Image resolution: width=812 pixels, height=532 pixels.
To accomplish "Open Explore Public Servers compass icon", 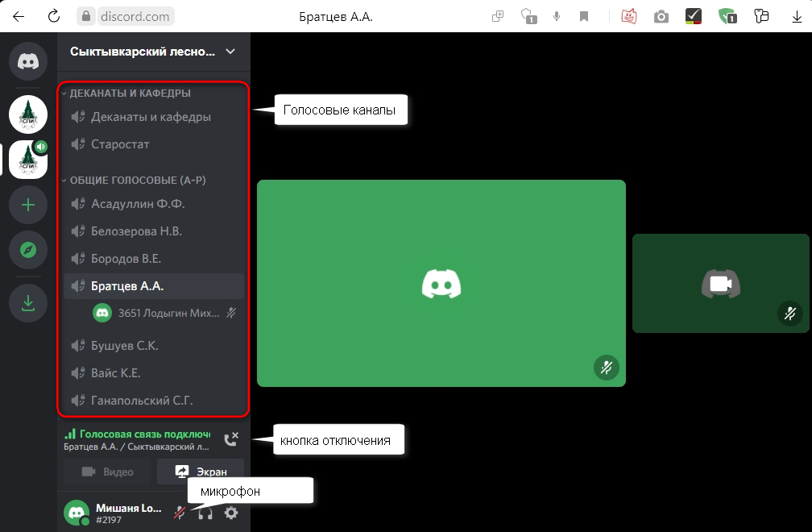I will click(28, 251).
